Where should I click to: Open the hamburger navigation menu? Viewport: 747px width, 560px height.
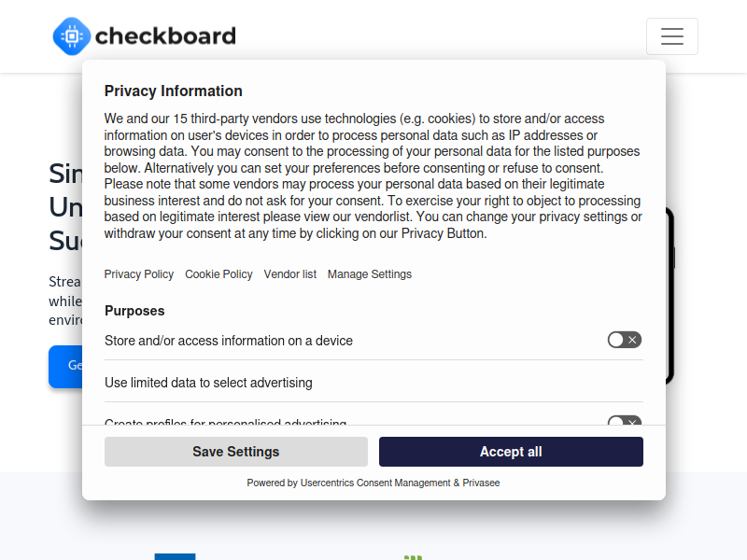pyautogui.click(x=671, y=36)
